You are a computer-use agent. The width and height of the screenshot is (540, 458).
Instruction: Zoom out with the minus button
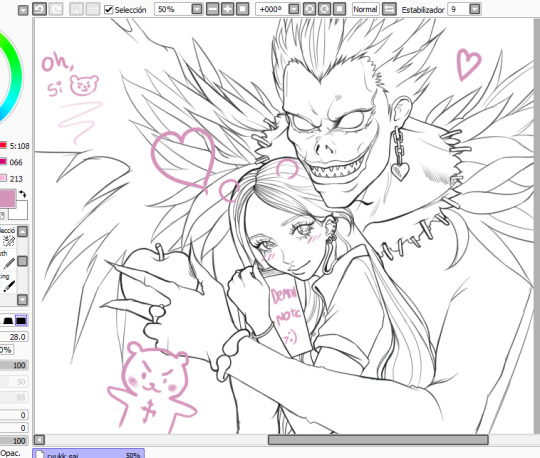(212, 9)
